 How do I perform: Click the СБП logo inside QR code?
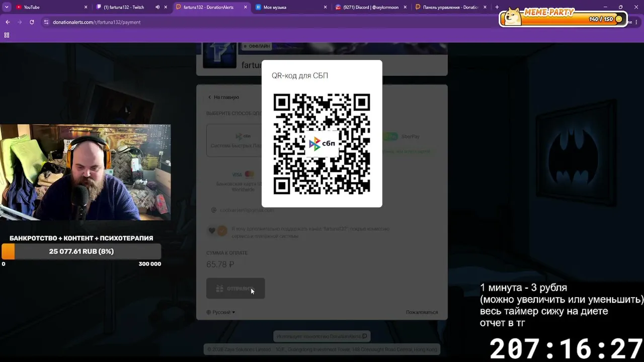(x=322, y=144)
